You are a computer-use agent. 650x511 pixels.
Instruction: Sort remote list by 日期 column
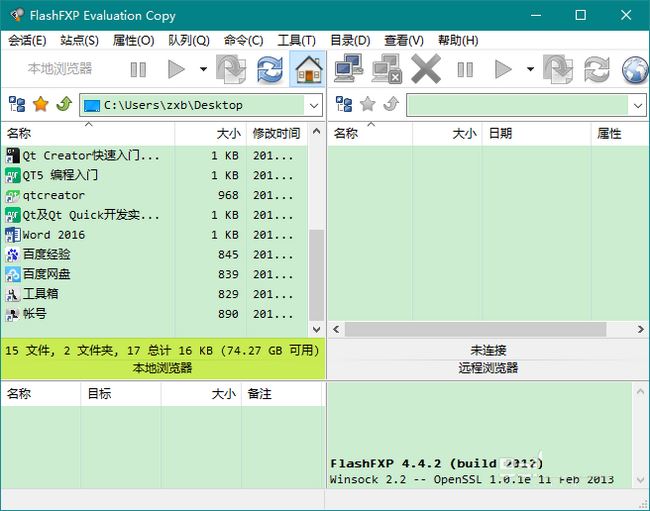tap(536, 133)
